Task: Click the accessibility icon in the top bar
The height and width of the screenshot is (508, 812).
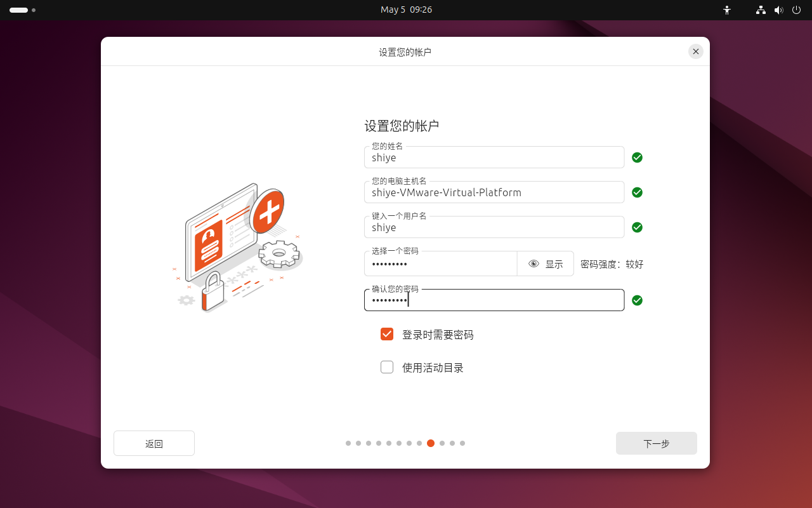Action: tap(727, 10)
